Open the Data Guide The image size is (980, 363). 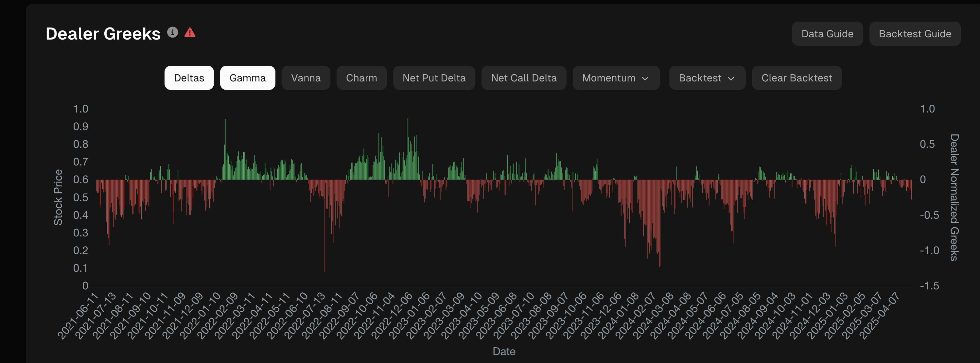tap(827, 34)
